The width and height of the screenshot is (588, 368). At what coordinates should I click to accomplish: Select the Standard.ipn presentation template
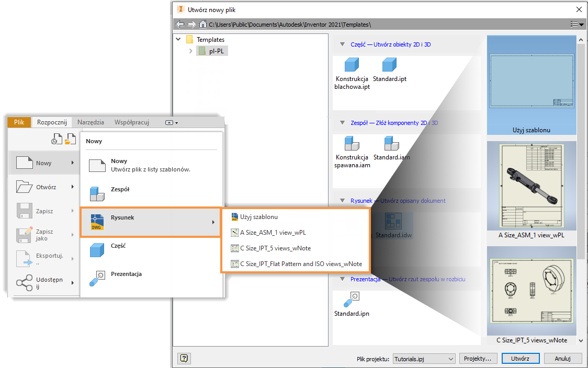tap(352, 304)
